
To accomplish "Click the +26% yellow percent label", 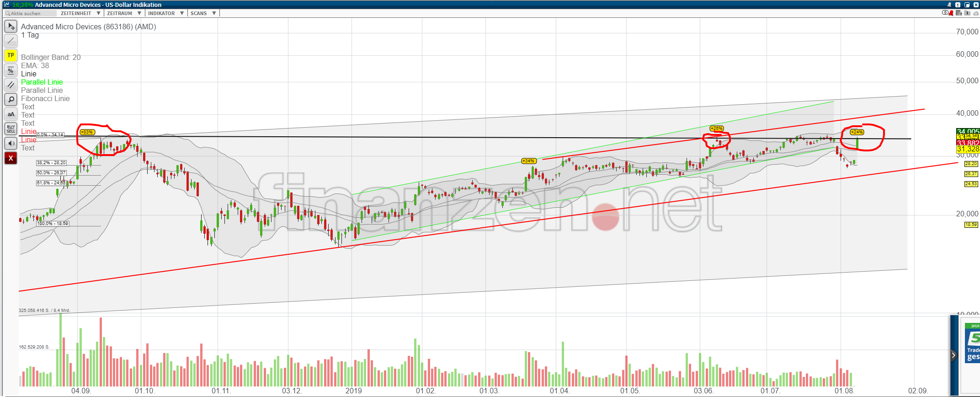I will [x=716, y=129].
